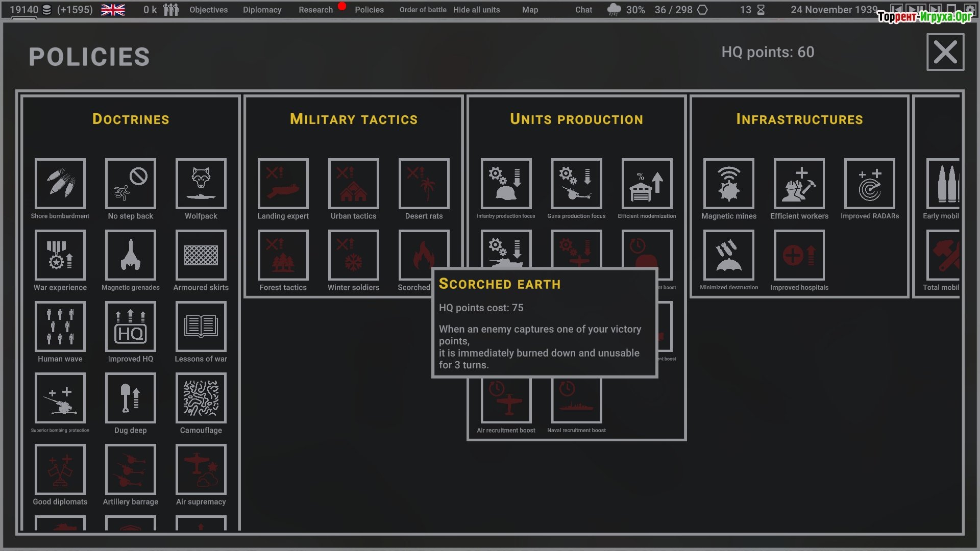The height and width of the screenshot is (551, 980).
Task: Toggle Hide all units
Action: tap(476, 10)
